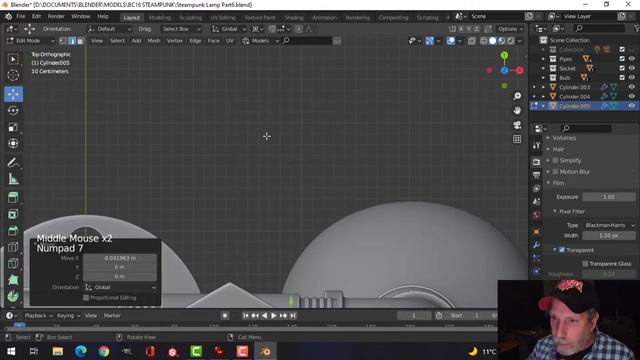This screenshot has width=640, height=360.
Task: Adjust the pixel filter Width slider
Action: coord(609,236)
